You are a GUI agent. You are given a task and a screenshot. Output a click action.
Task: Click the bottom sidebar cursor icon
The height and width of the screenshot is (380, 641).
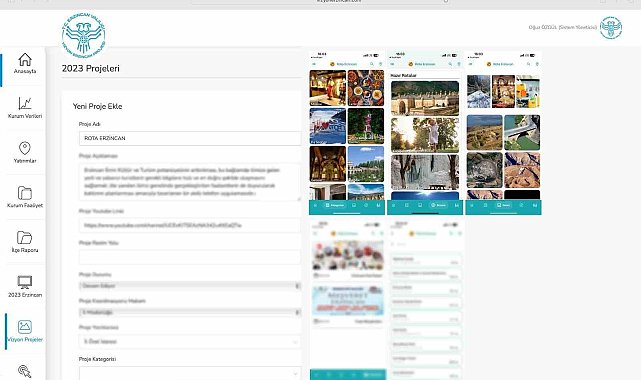click(25, 371)
